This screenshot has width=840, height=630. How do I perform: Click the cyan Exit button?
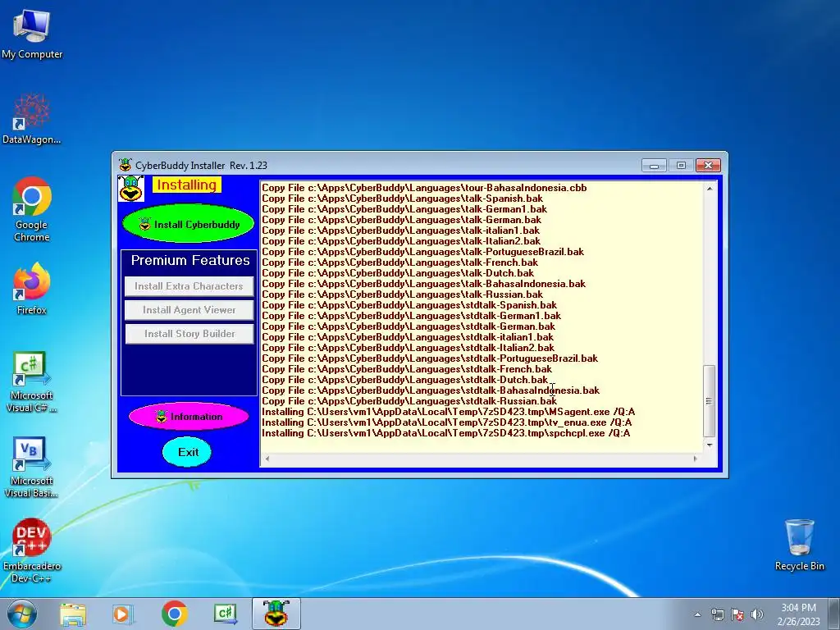[x=187, y=452]
